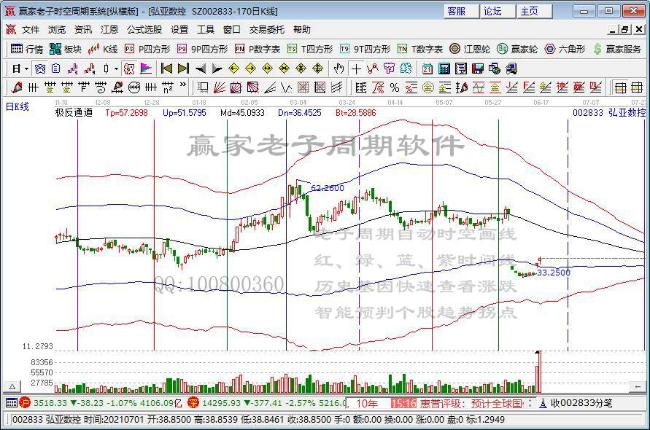Open the T数字表 tool
The height and width of the screenshot is (430, 650).
(420, 49)
